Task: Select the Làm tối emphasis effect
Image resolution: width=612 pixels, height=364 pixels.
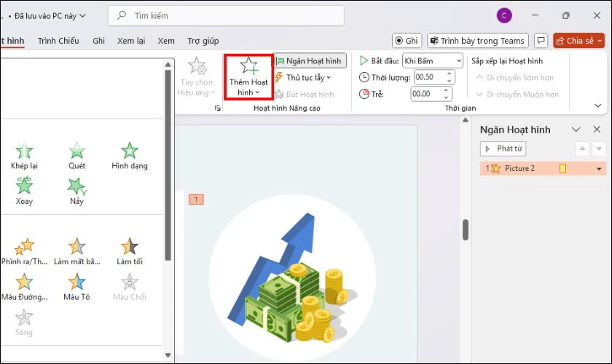Action: pyautogui.click(x=130, y=252)
